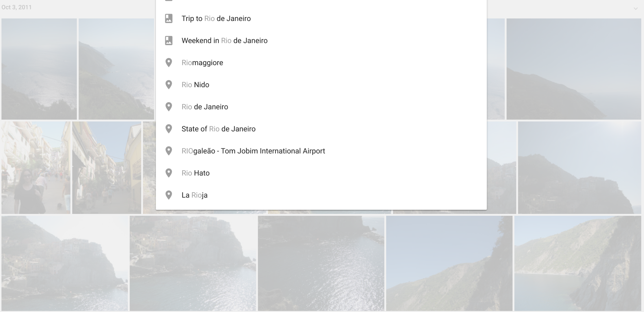The image size is (644, 312).
Task: Open top-right hazy mountain coast photo
Action: 573,69
